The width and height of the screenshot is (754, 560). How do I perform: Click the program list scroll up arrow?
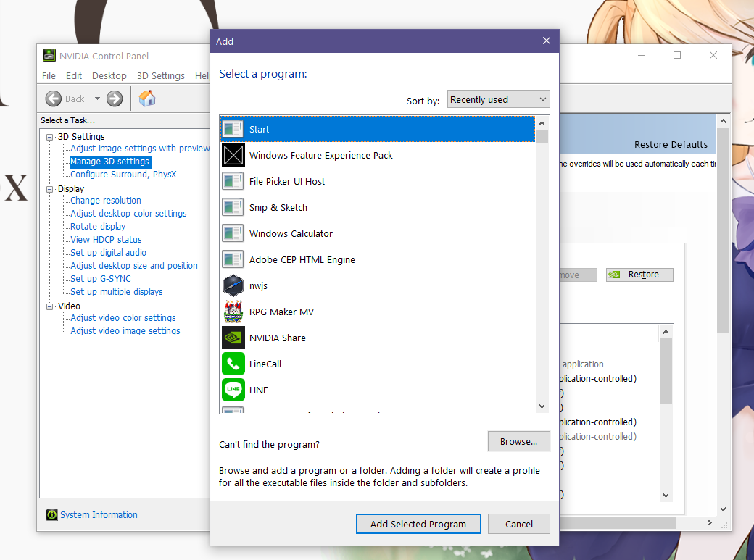542,123
